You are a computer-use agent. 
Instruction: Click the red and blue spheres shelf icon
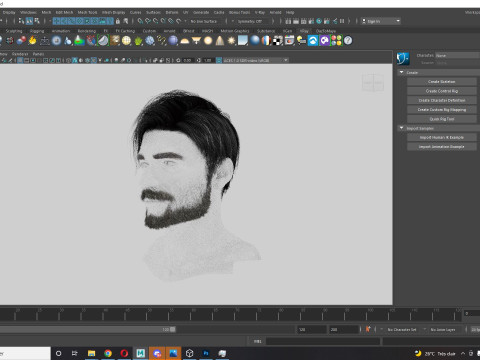21,41
